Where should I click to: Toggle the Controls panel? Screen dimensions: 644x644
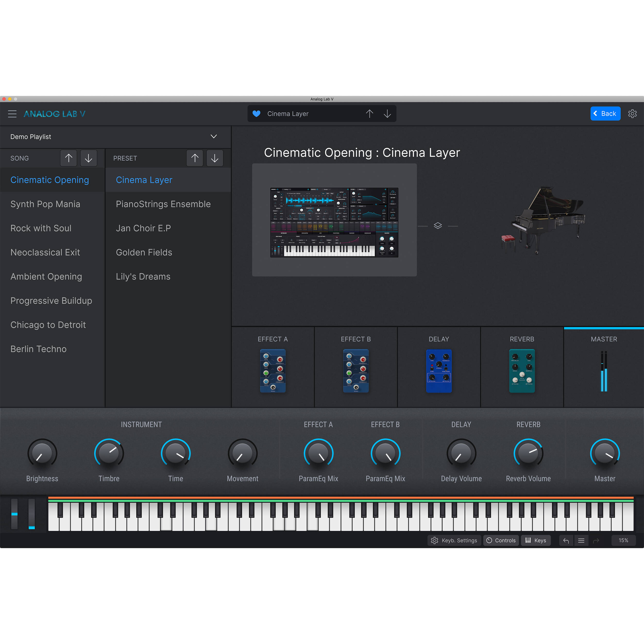pos(501,540)
